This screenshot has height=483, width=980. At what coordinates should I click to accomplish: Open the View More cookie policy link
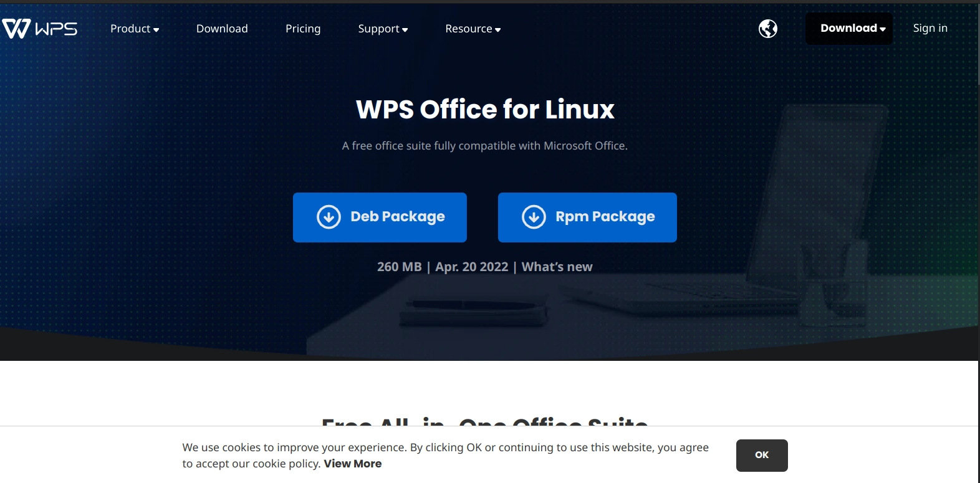[x=353, y=464]
